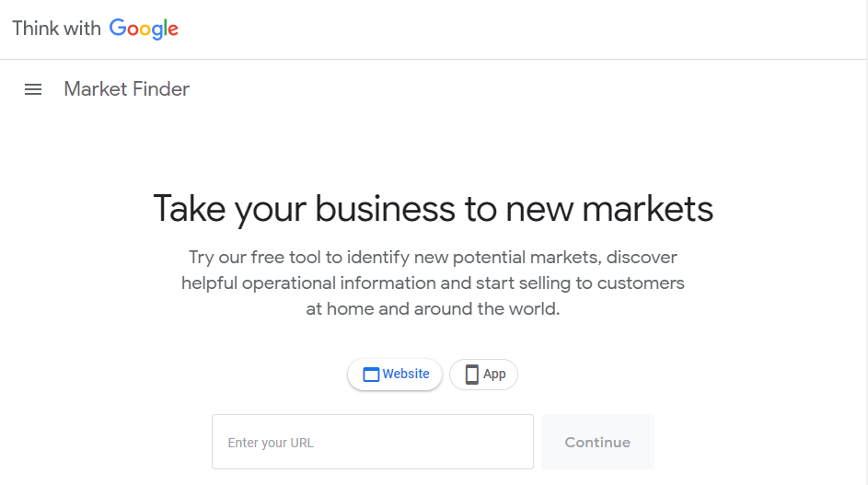This screenshot has height=485, width=868.
Task: Switch to the App option chip
Action: (483, 375)
